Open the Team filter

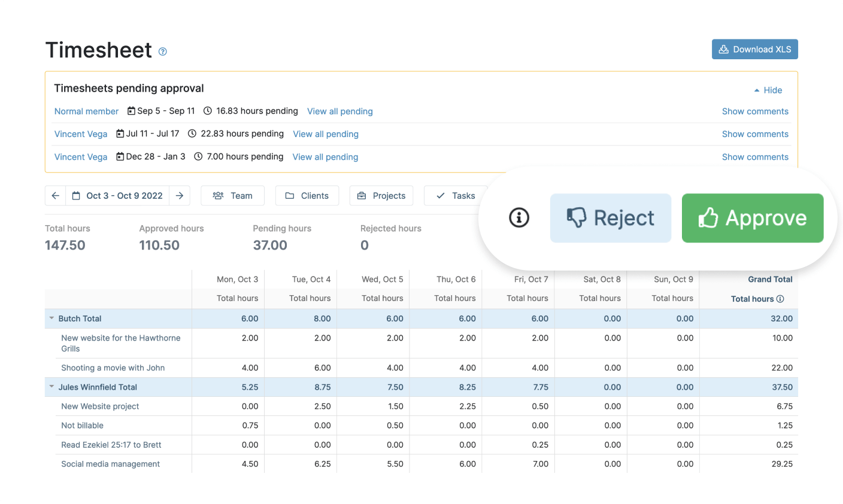(x=233, y=196)
